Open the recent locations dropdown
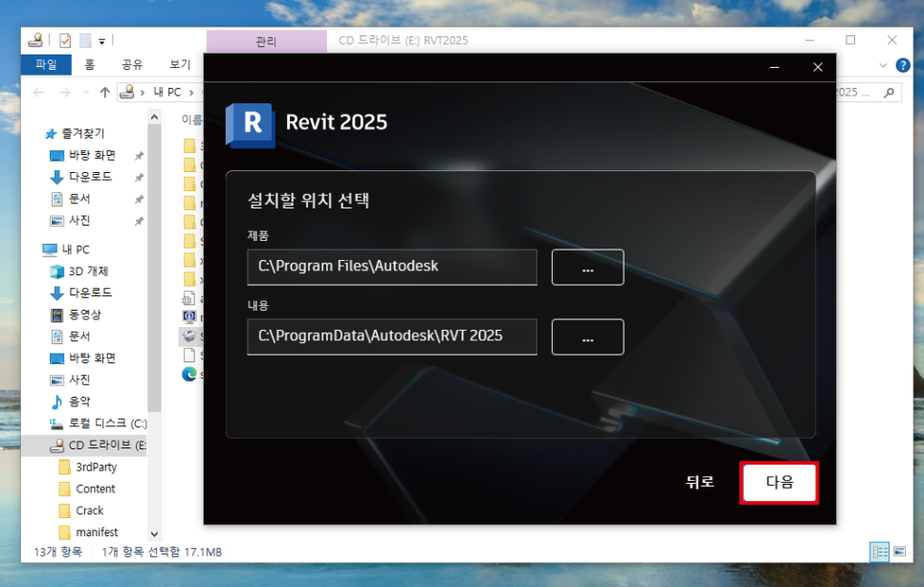The height and width of the screenshot is (587, 924). click(87, 93)
